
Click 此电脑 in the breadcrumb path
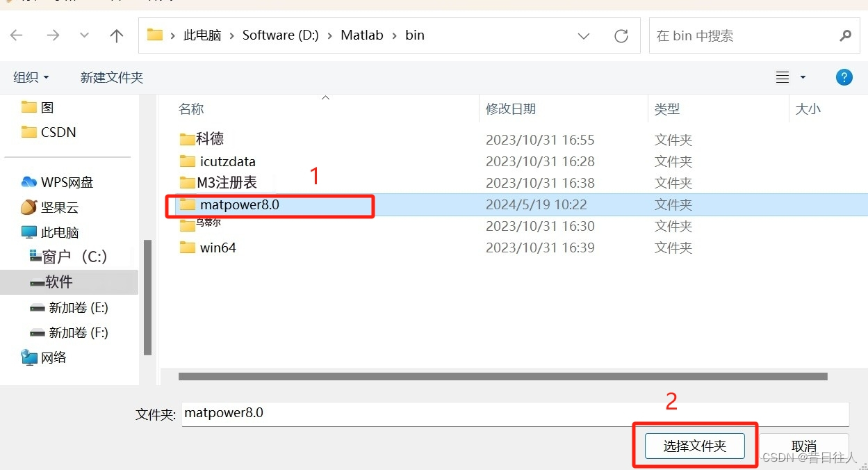(202, 35)
